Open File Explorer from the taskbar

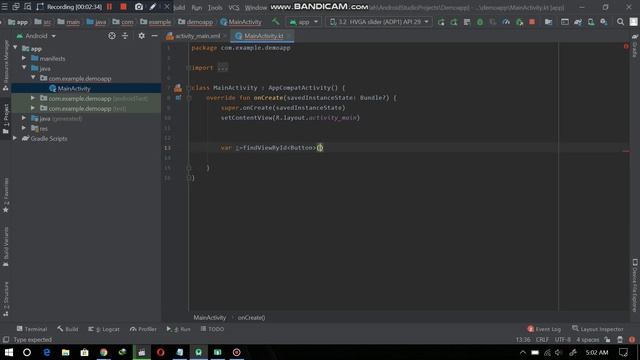click(65, 352)
